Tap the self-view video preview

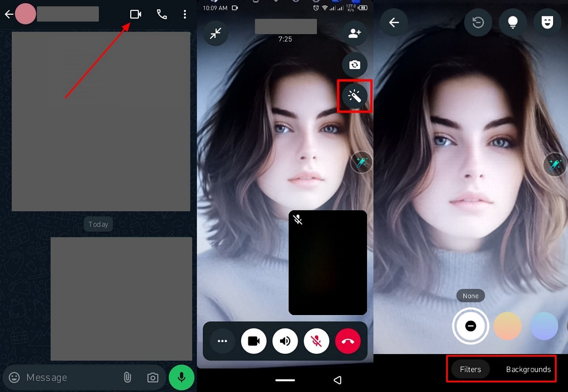click(x=328, y=262)
